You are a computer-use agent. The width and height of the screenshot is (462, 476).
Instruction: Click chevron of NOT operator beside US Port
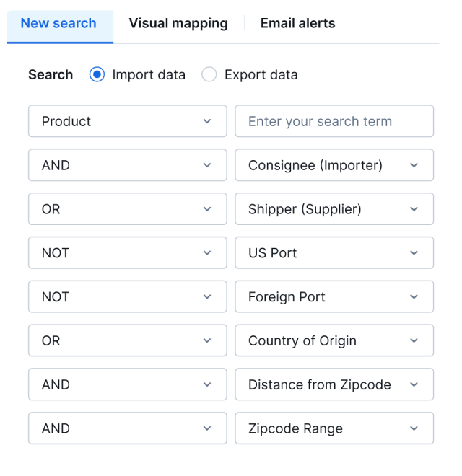(207, 253)
